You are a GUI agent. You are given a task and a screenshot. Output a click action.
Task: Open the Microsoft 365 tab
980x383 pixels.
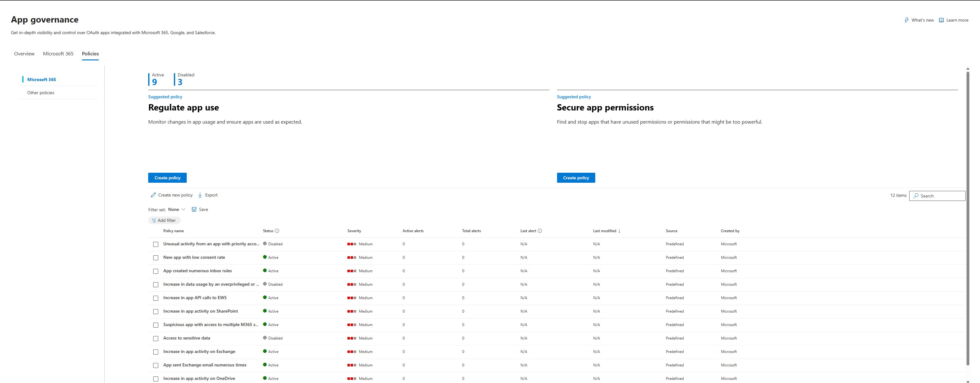coord(58,54)
